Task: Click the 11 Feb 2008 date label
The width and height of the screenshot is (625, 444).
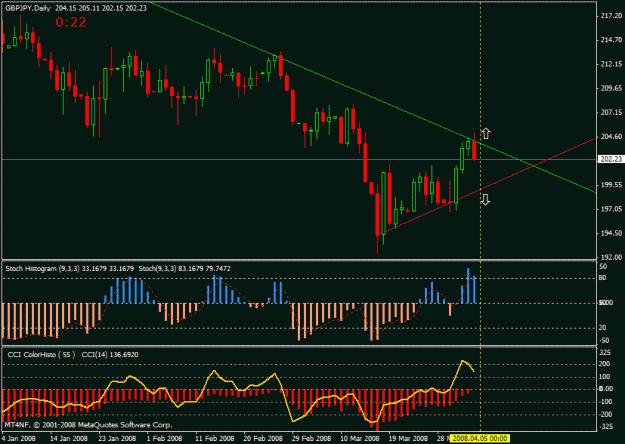Action: point(214,438)
